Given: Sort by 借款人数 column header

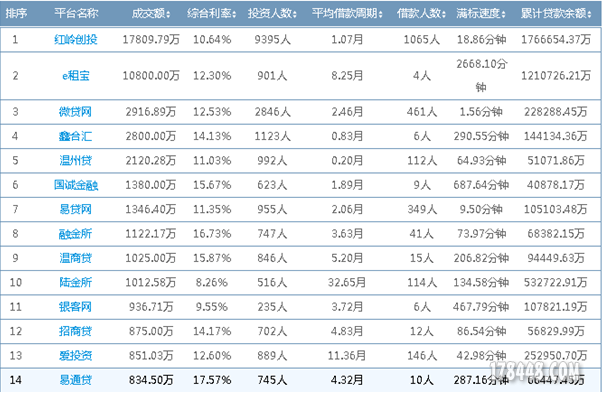Looking at the screenshot, I should click(421, 14).
